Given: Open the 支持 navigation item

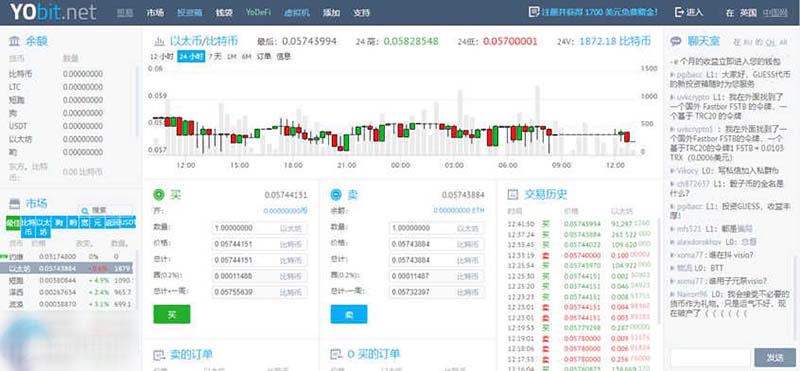Looking at the screenshot, I should 361,13.
